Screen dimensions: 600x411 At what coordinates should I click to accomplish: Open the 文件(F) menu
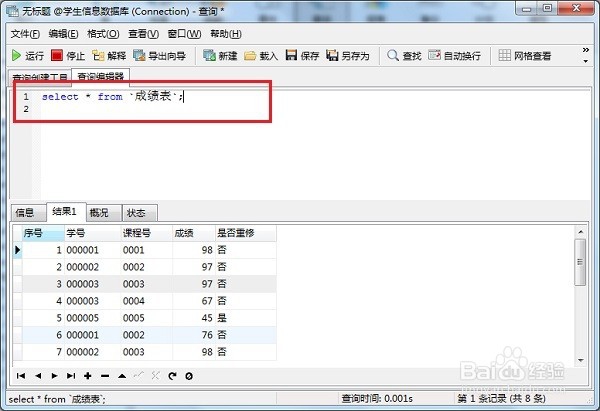(25, 34)
